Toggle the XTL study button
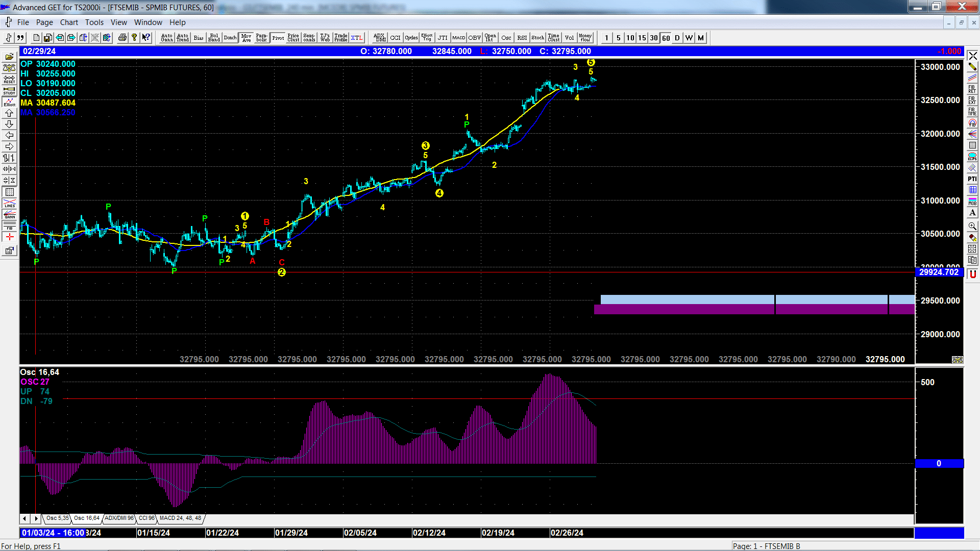Image resolution: width=980 pixels, height=551 pixels. click(357, 38)
